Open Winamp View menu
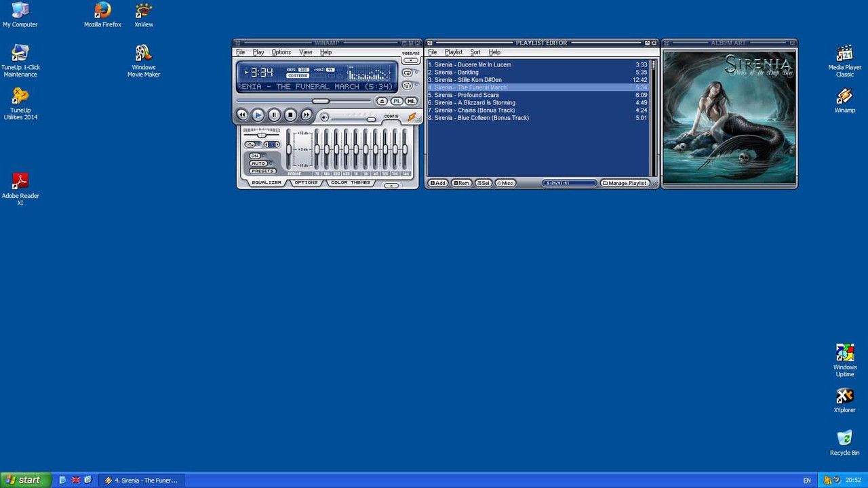Viewport: 868px width, 488px height. 306,52
